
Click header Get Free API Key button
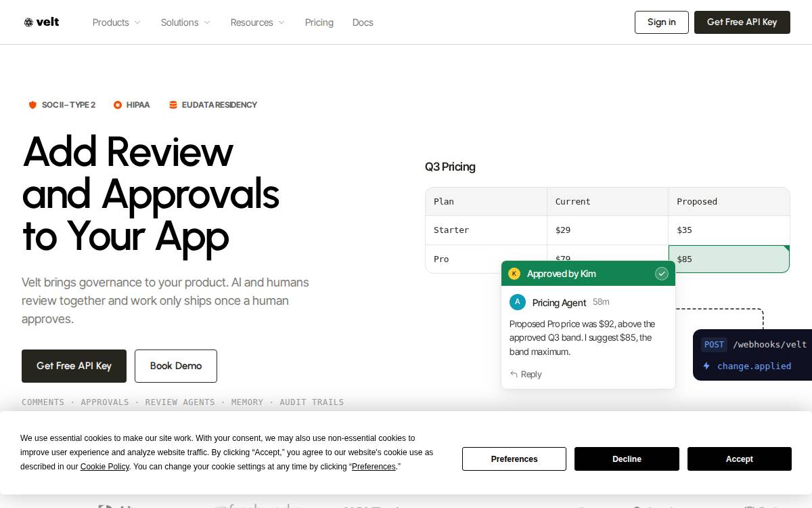click(x=742, y=22)
